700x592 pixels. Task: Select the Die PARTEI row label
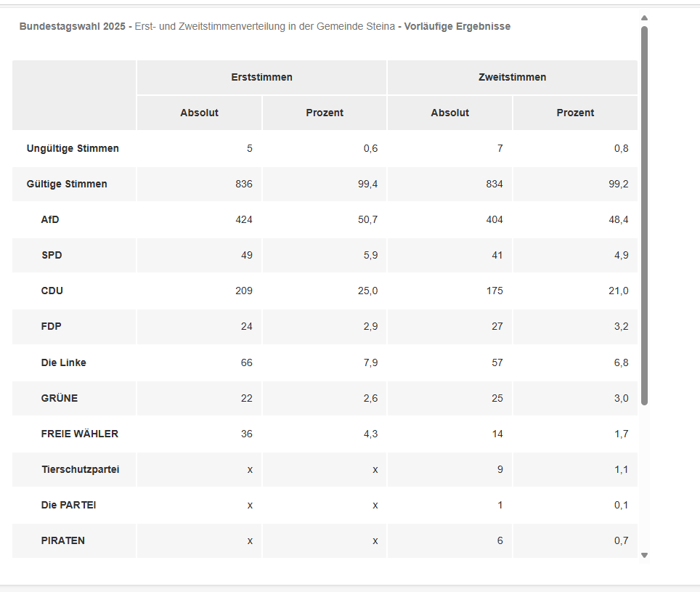(x=68, y=505)
